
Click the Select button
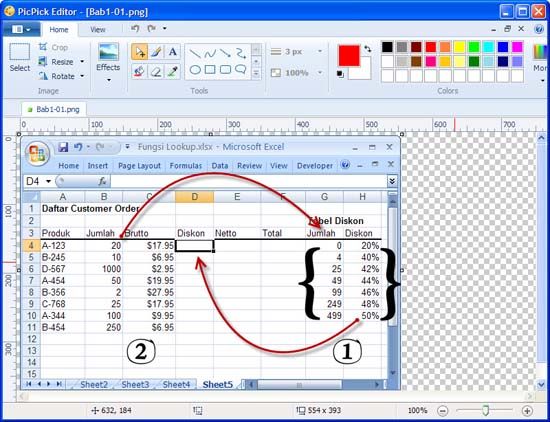click(x=20, y=58)
